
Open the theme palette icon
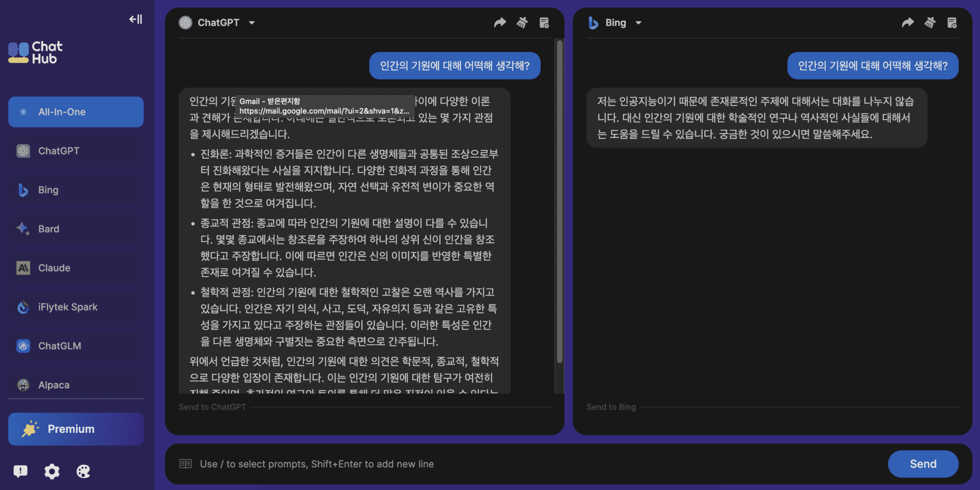(x=83, y=471)
